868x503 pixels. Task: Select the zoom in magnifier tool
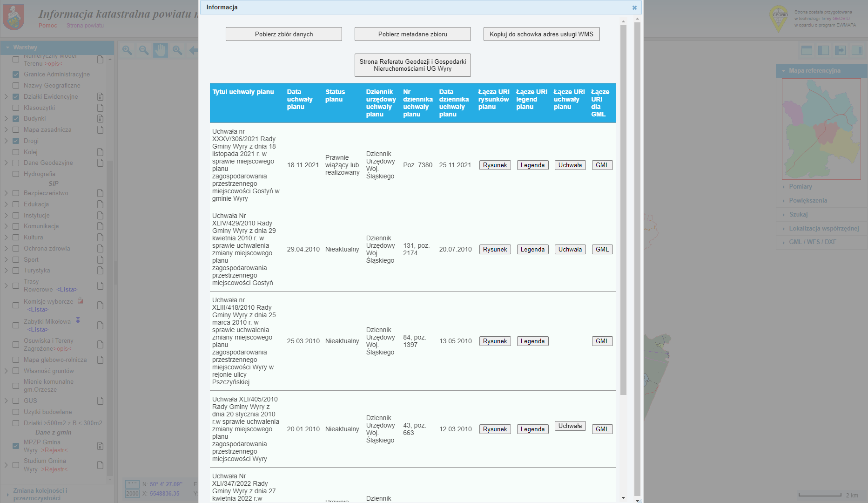[127, 50]
